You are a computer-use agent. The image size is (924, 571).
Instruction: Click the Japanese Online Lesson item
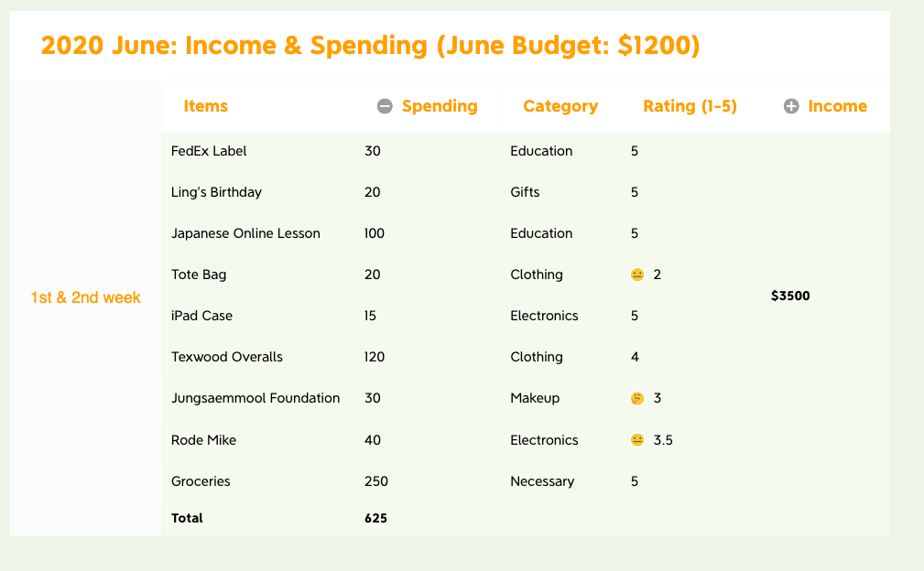coord(245,233)
